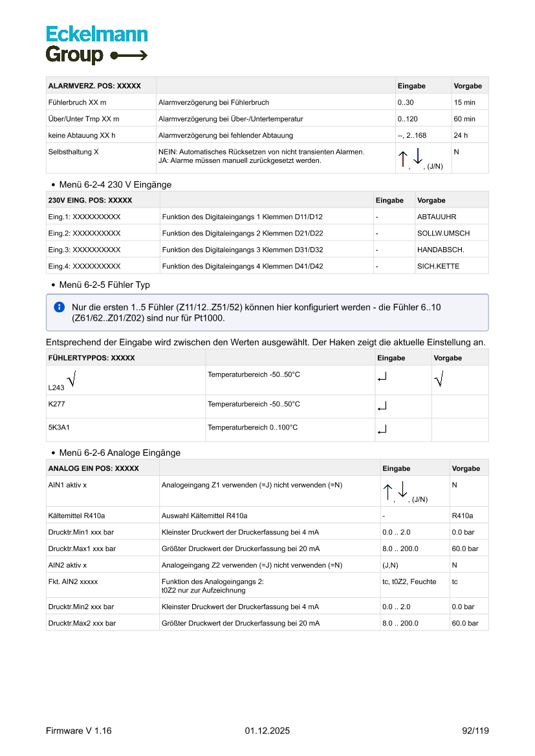This screenshot has height=756, width=535.
Task: Click the up arrow in the Selbsthaltung row
Action: [x=402, y=158]
